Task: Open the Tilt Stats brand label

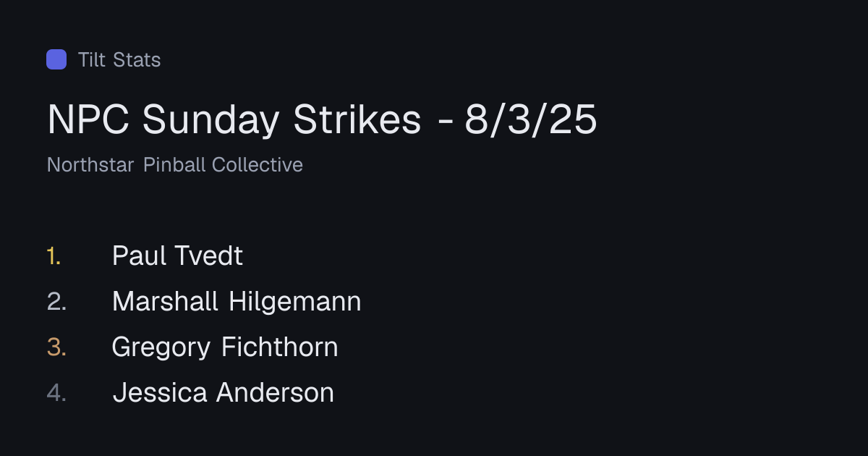Action: click(119, 59)
